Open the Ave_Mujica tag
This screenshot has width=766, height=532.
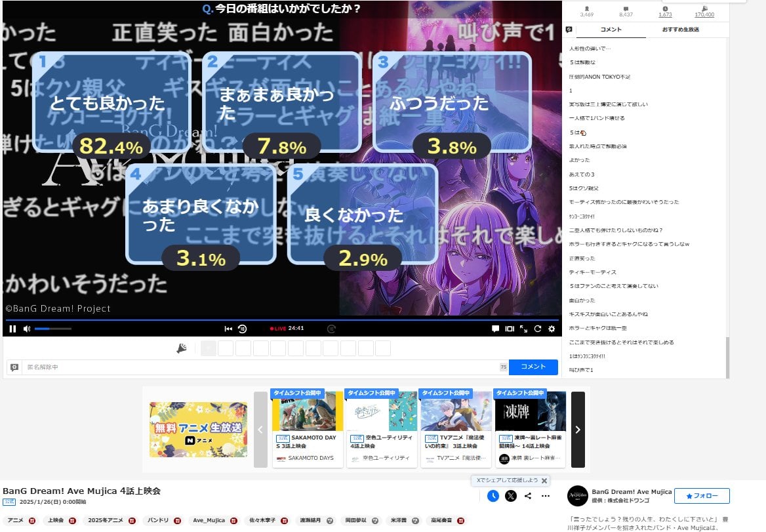(209, 520)
